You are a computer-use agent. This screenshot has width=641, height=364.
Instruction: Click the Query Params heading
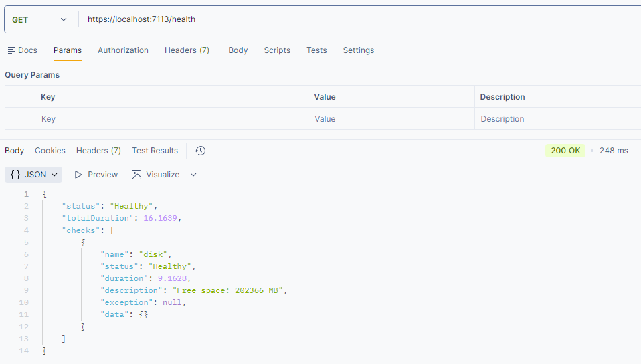pyautogui.click(x=32, y=75)
